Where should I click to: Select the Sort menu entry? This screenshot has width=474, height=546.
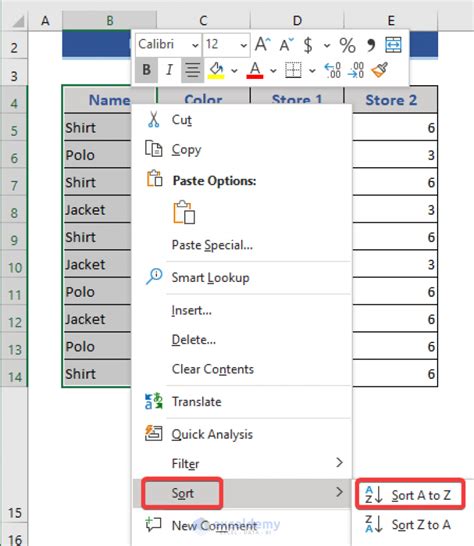[x=242, y=493]
